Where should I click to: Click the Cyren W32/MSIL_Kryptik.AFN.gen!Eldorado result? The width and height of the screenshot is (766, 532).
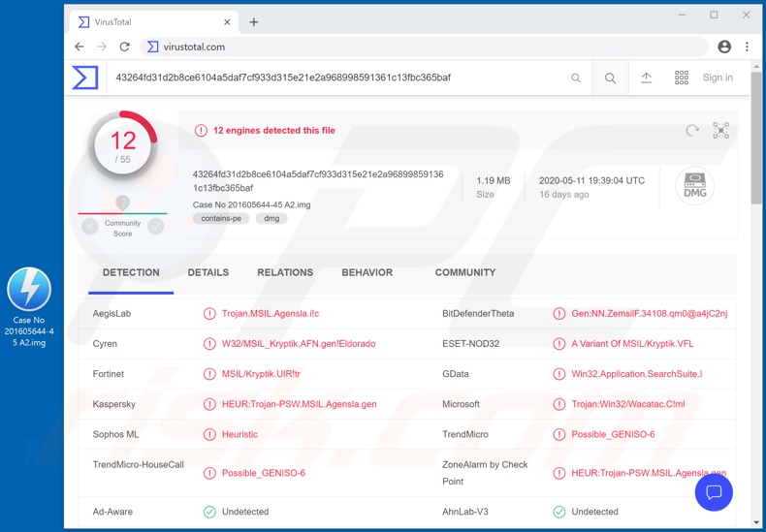[x=299, y=344]
